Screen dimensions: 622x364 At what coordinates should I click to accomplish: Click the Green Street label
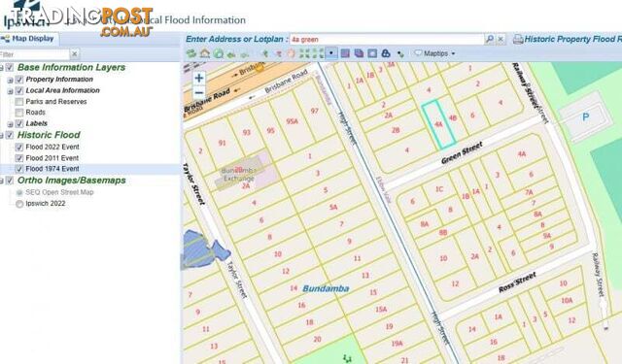pos(463,152)
